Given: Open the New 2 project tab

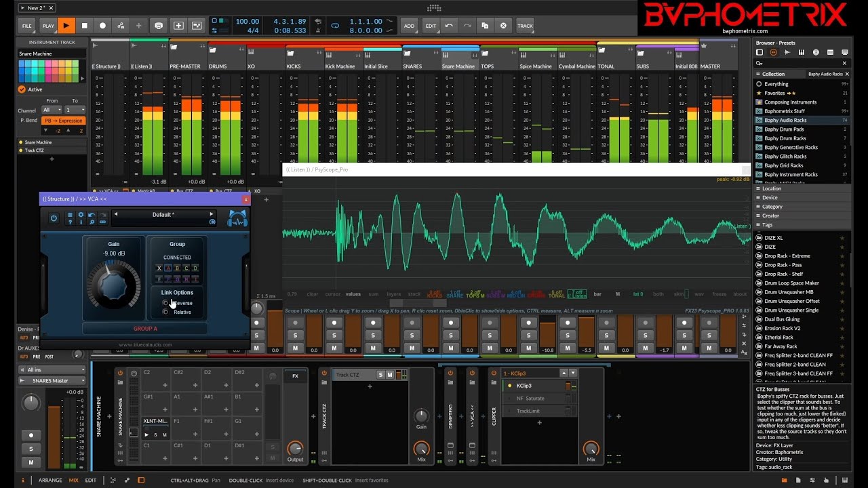Looking at the screenshot, I should [37, 7].
